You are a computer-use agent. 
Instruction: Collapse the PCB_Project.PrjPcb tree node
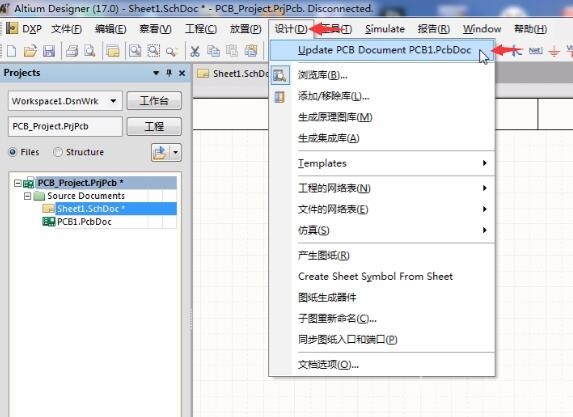(17, 183)
